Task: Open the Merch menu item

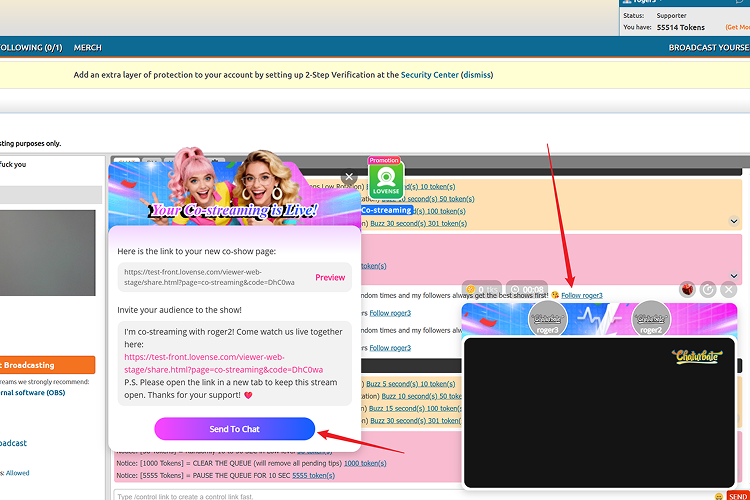Action: (88, 47)
